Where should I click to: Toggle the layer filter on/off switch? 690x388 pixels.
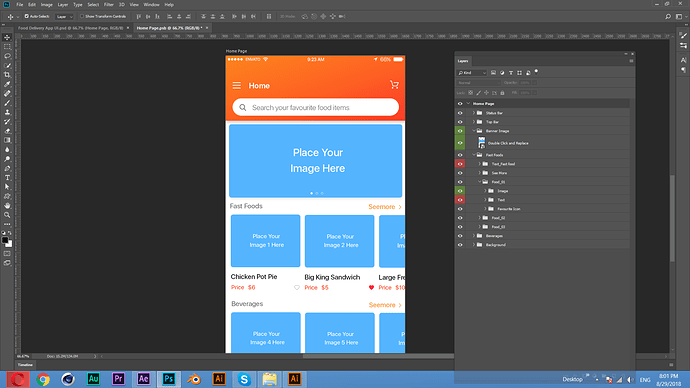(536, 71)
